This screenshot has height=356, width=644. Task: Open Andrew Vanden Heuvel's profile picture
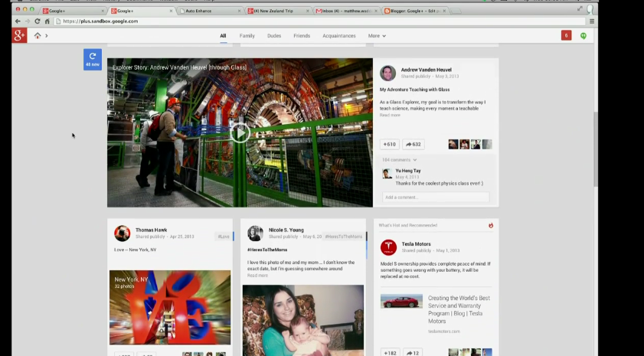(387, 73)
